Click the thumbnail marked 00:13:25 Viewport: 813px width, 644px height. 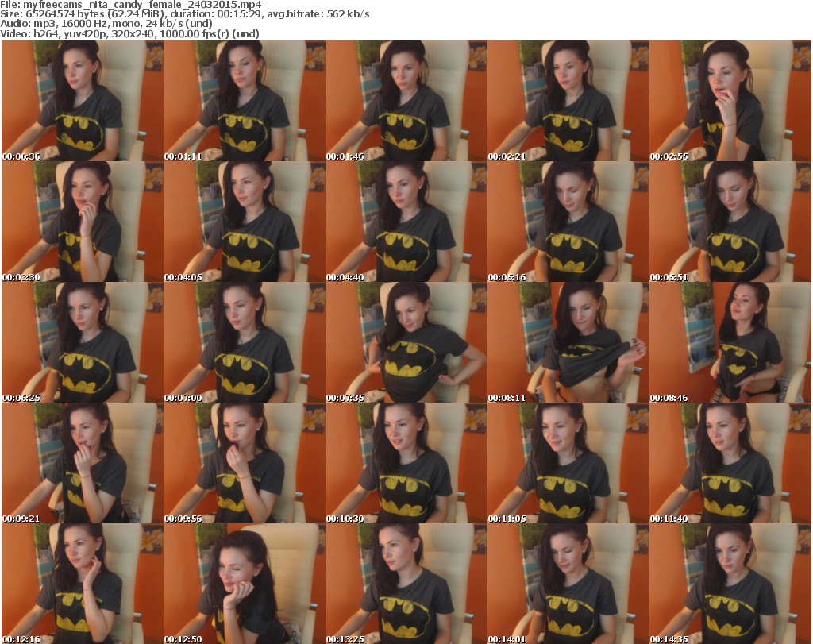(406, 584)
